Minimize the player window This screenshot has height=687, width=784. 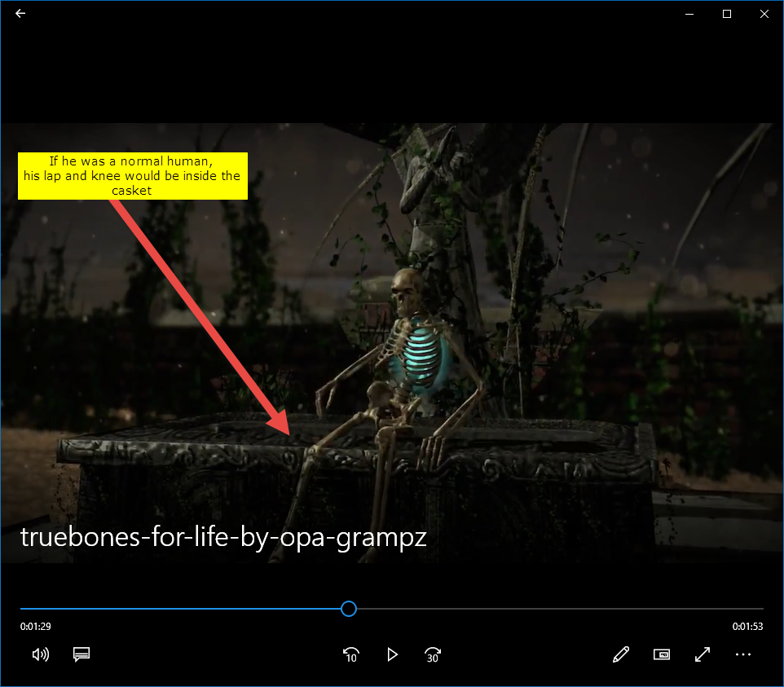[689, 14]
